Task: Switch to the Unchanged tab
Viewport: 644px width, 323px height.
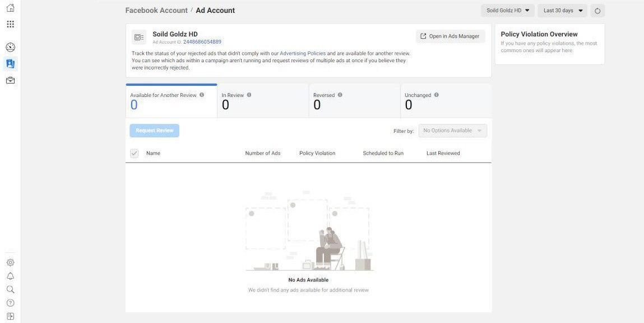Action: [x=446, y=101]
